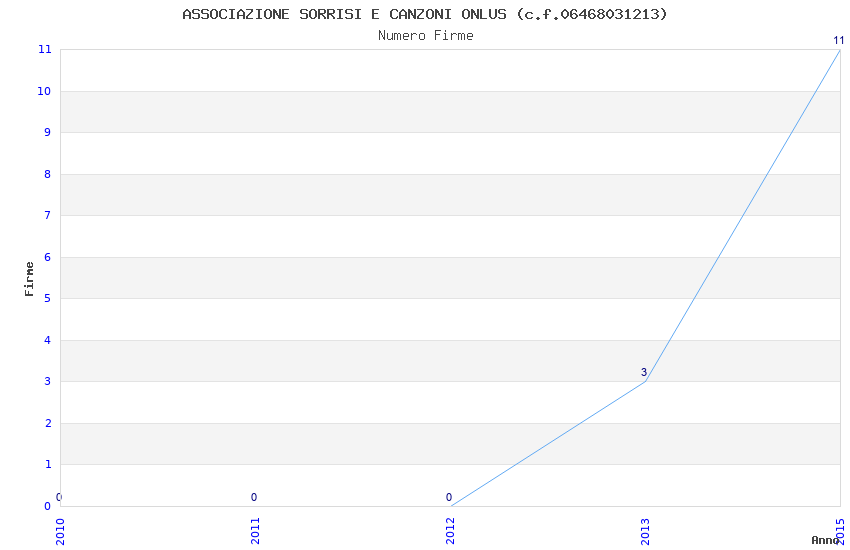Viewport: 850px width, 550px height.
Task: Click the y-axis tick value 11
Action: [x=44, y=50]
